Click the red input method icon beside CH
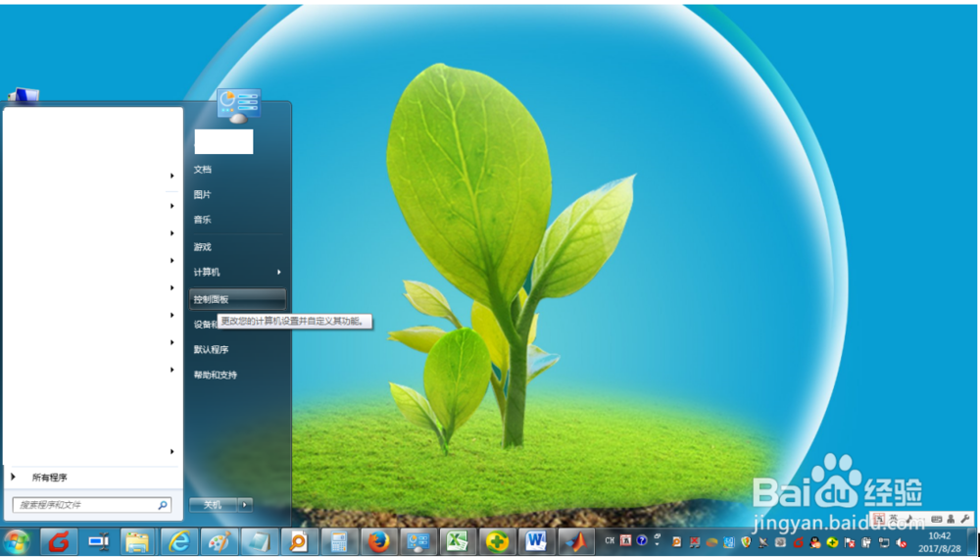 tap(625, 540)
